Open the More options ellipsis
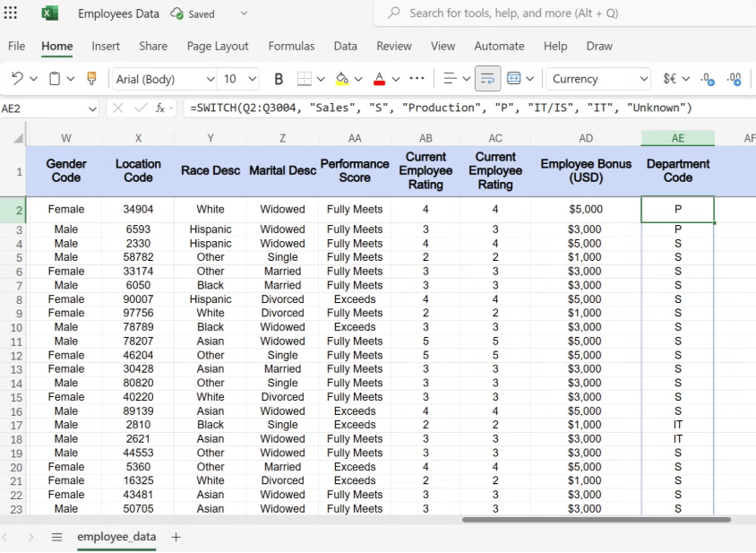This screenshot has width=756, height=553. (417, 78)
